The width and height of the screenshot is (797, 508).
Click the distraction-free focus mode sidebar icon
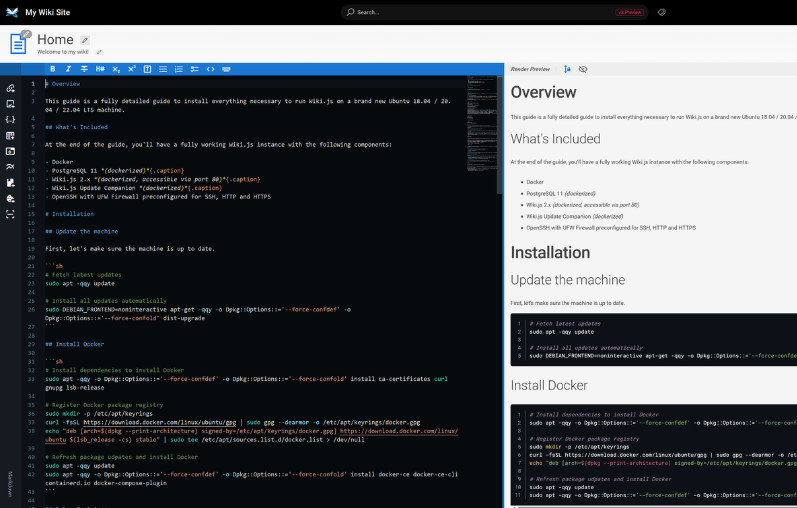tap(10, 215)
